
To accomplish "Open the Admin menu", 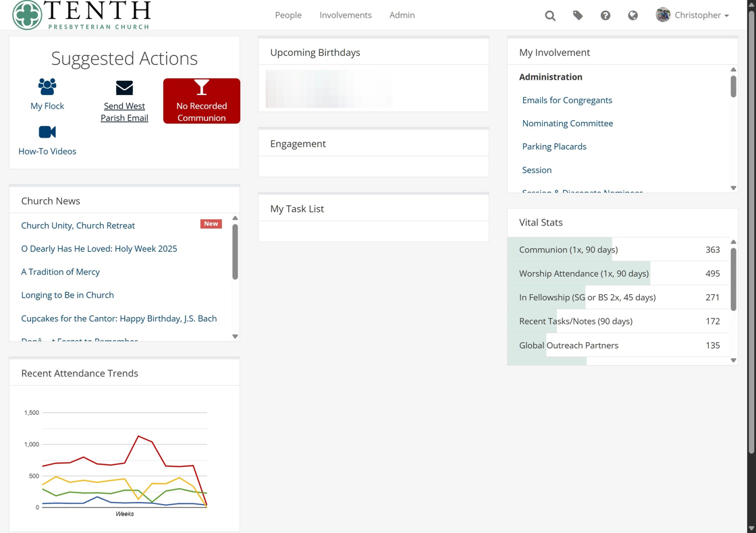I will (402, 15).
